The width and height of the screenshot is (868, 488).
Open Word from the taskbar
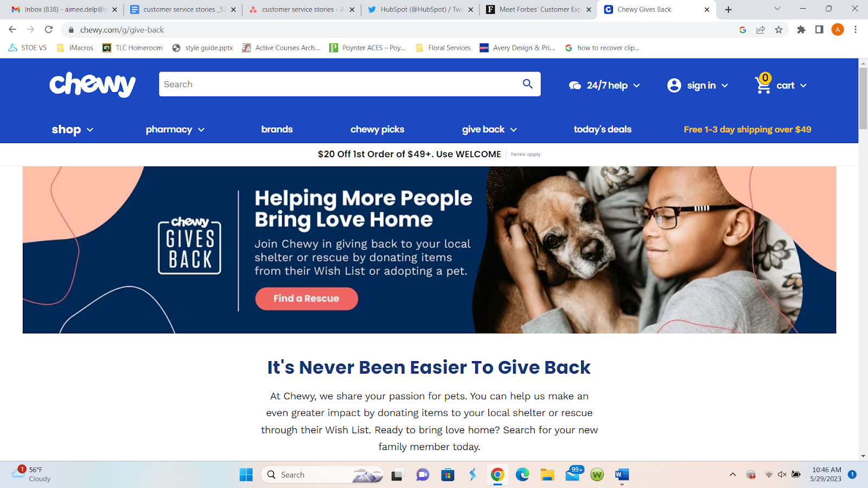622,475
